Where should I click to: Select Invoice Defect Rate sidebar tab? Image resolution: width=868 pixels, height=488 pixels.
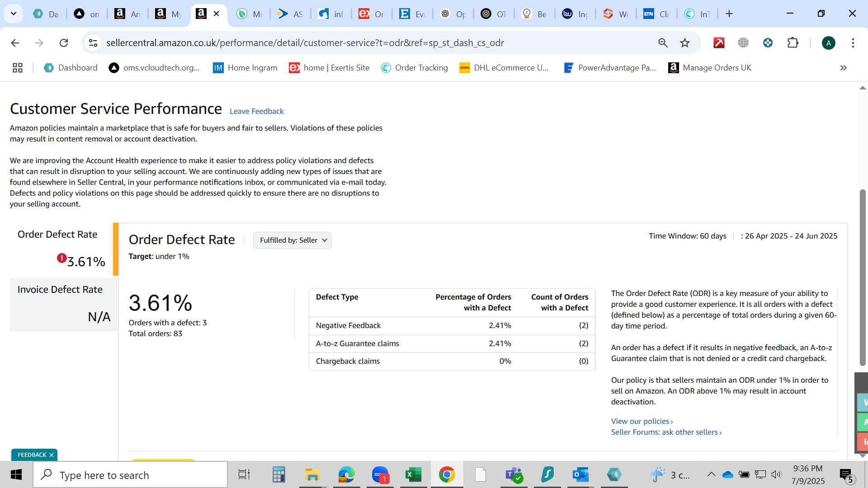point(64,305)
